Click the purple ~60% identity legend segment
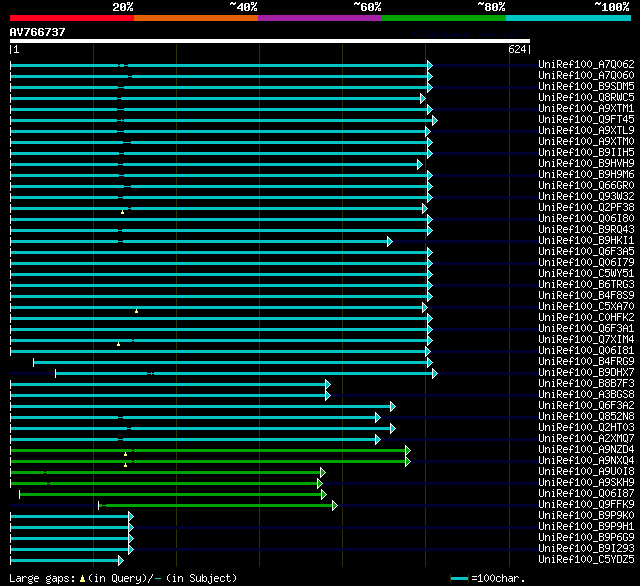This screenshot has width=640, height=586. [320, 18]
